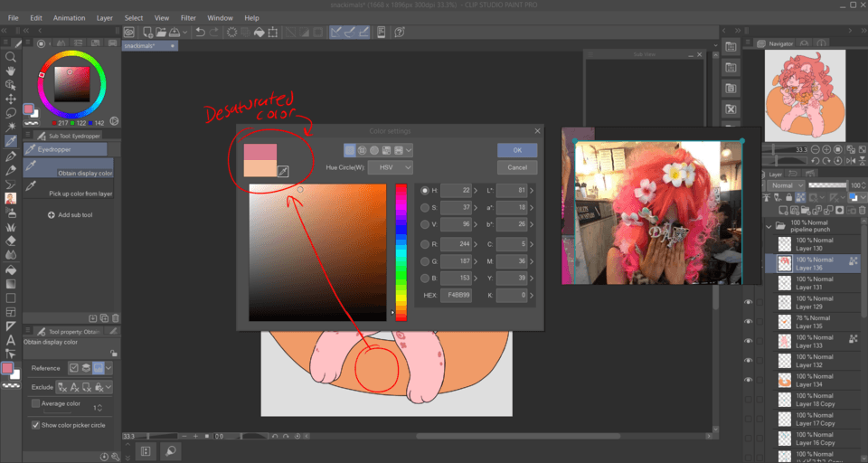The image size is (868, 463).
Task: Choose the Eraser tool in toolbar
Action: [x=11, y=241]
